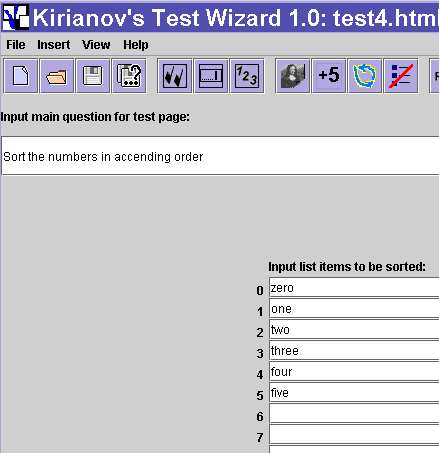The height and width of the screenshot is (453, 439).
Task: Open a test file with folder icon
Action: [56, 76]
